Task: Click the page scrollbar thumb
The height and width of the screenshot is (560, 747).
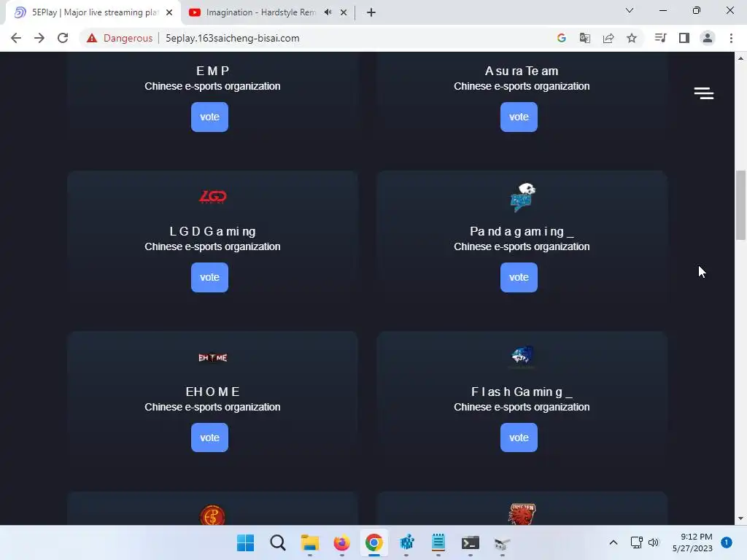Action: [x=741, y=205]
